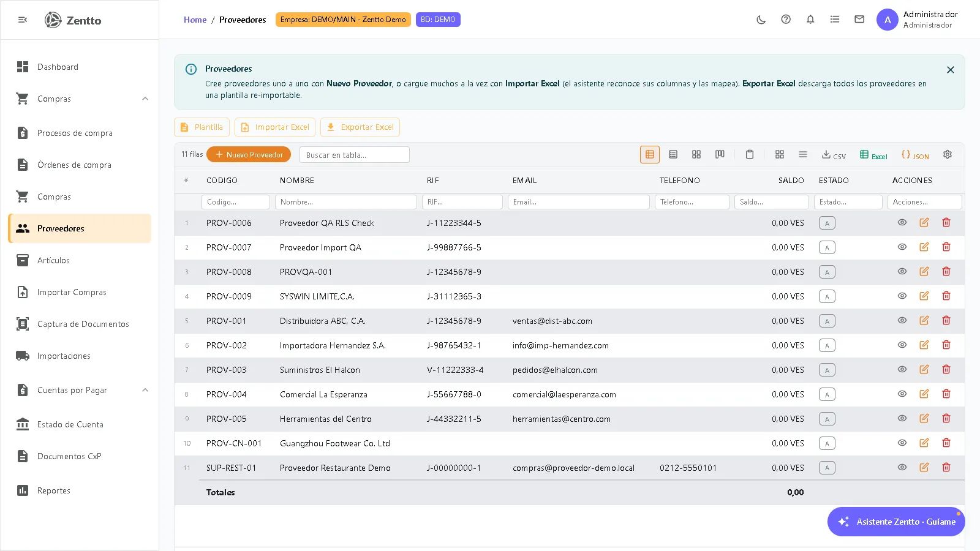Open Dashboard in the sidebar
Image resolution: width=980 pixels, height=551 pixels.
(x=80, y=67)
